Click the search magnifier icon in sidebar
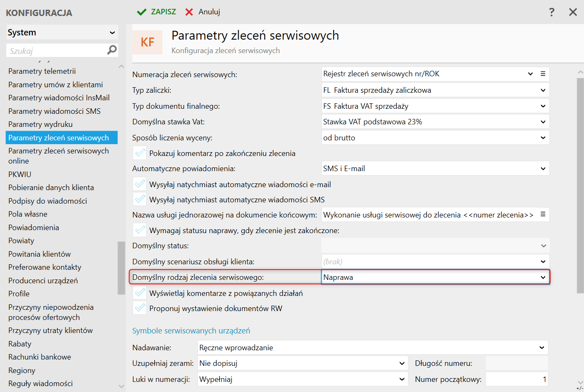Viewport: 584px width, 392px height. coord(112,50)
